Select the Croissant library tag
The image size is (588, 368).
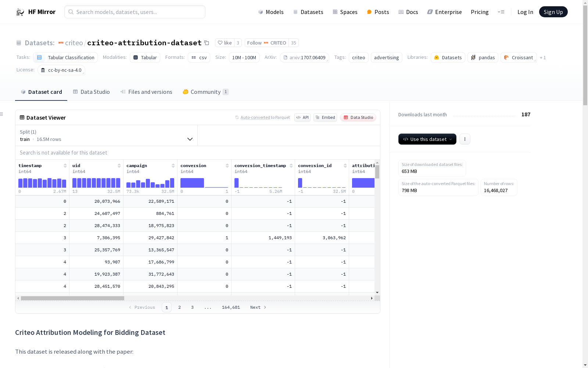[519, 57]
